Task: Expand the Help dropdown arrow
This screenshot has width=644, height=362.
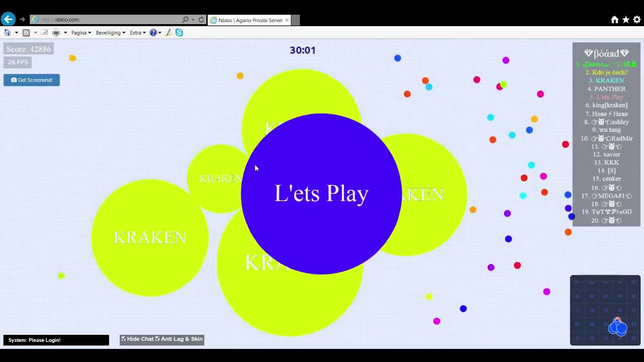Action: [159, 33]
